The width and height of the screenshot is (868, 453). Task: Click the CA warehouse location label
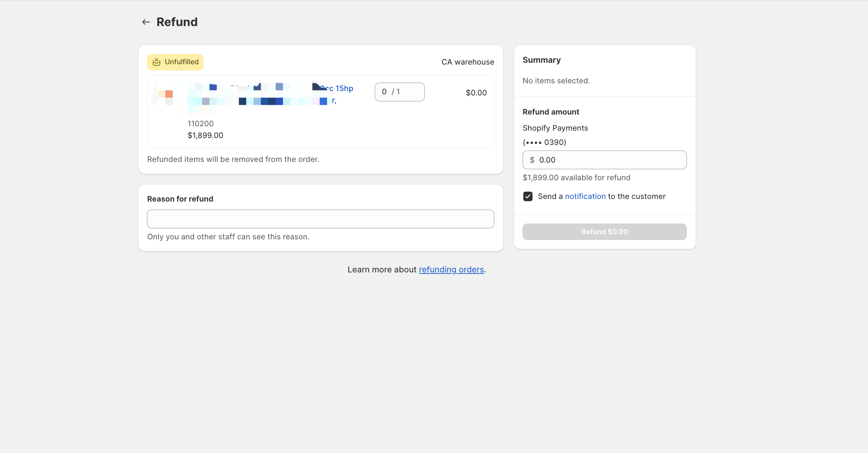click(467, 62)
